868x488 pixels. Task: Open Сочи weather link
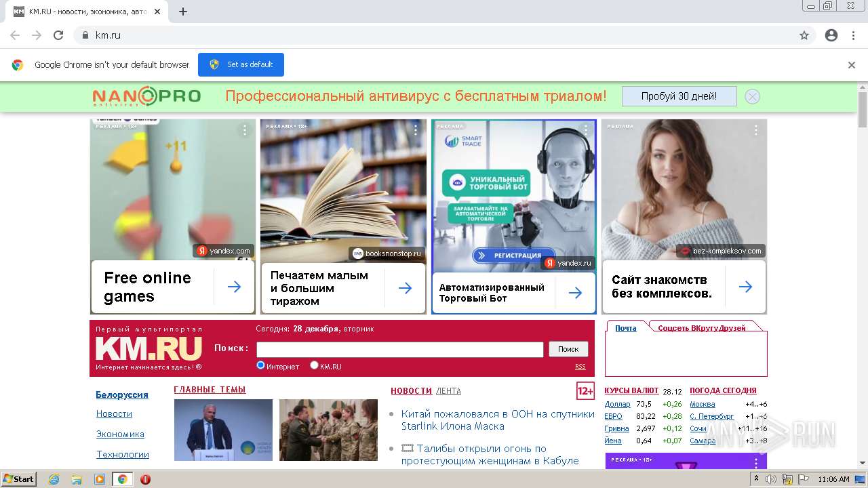tap(698, 428)
